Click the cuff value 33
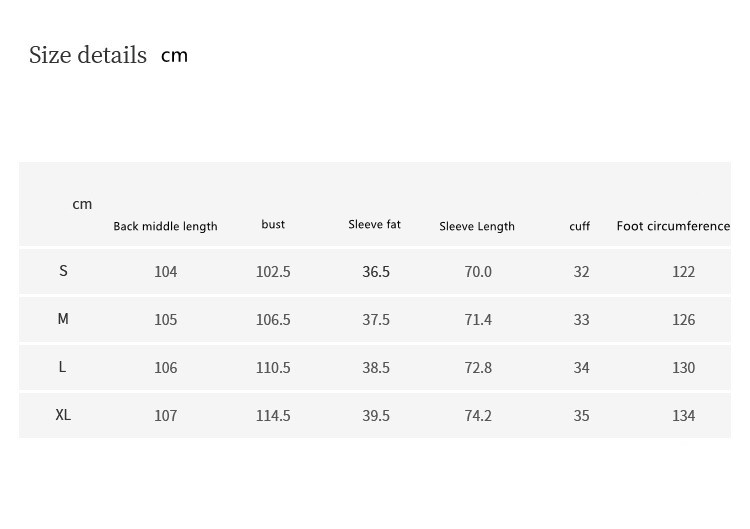 tap(581, 320)
